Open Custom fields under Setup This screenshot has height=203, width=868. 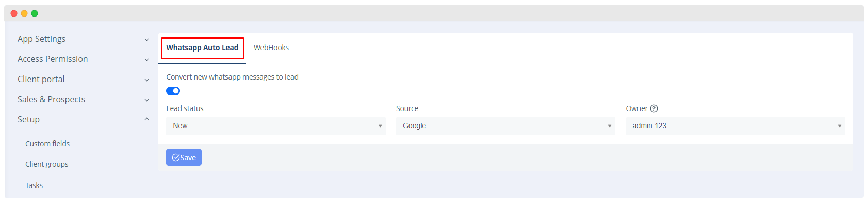click(x=47, y=144)
